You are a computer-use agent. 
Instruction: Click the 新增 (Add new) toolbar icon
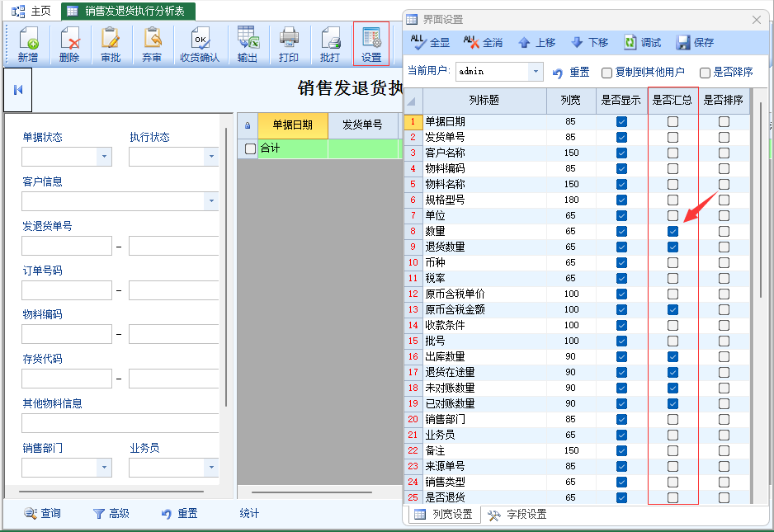[x=28, y=45]
